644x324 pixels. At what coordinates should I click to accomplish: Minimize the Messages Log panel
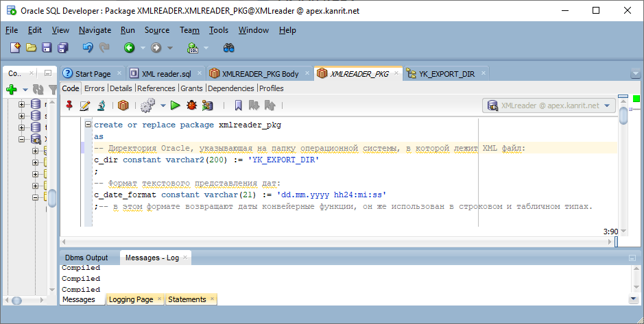click(x=632, y=258)
